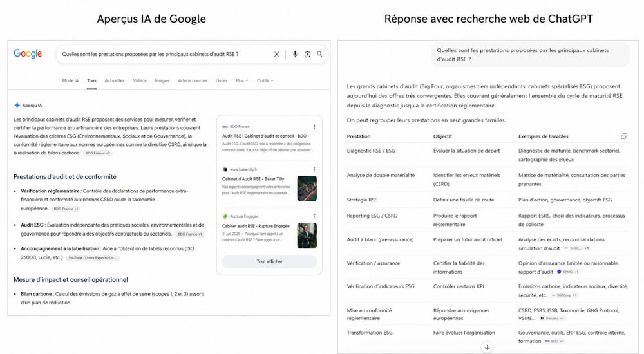Open the 'BDO France +2' source chip

click(98, 153)
